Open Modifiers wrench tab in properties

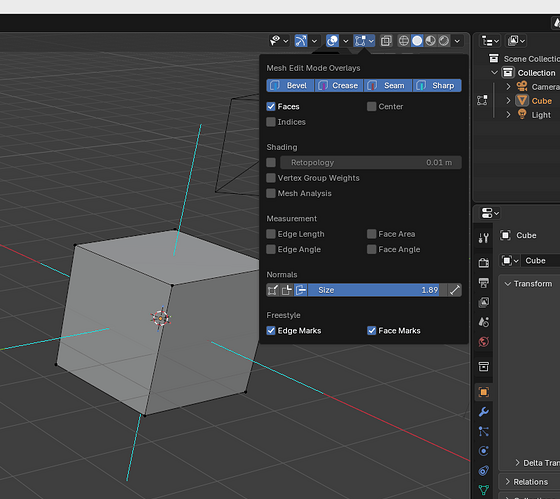point(484,412)
